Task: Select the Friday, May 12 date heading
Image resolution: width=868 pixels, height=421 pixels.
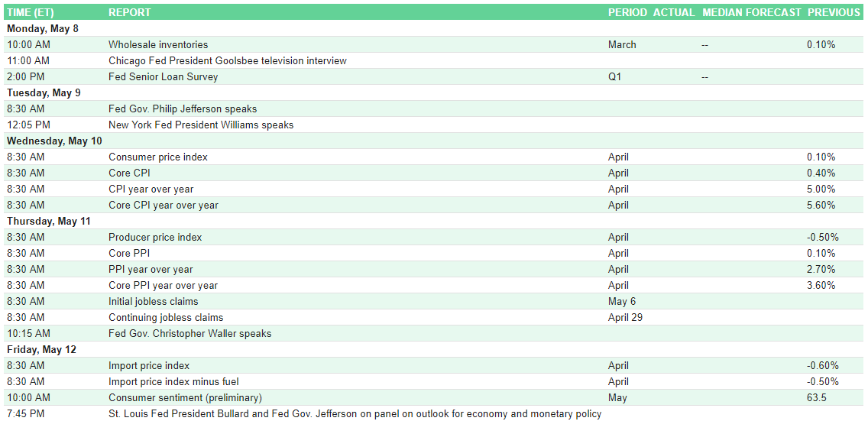Action: (x=41, y=350)
